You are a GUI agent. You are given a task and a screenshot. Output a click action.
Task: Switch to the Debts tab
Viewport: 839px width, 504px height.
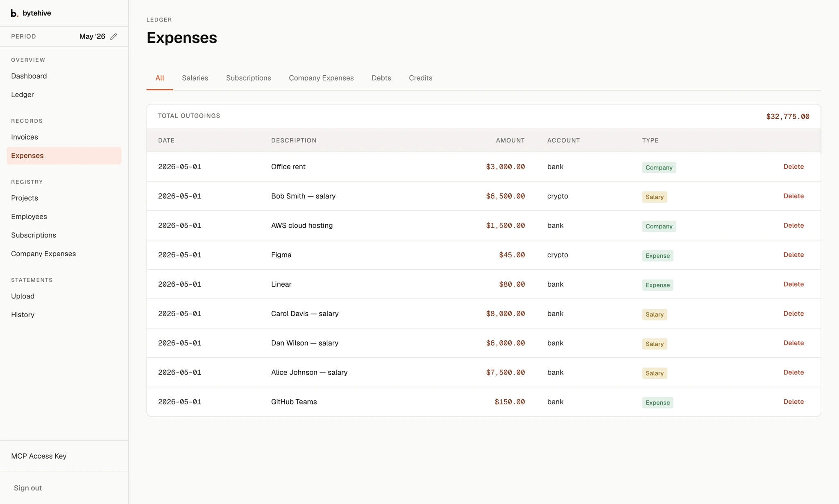tap(381, 78)
